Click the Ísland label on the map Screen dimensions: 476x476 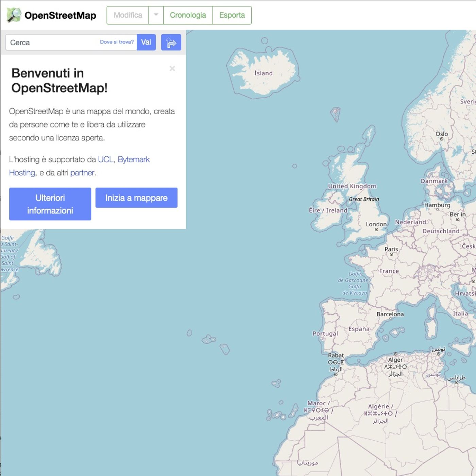pyautogui.click(x=263, y=73)
